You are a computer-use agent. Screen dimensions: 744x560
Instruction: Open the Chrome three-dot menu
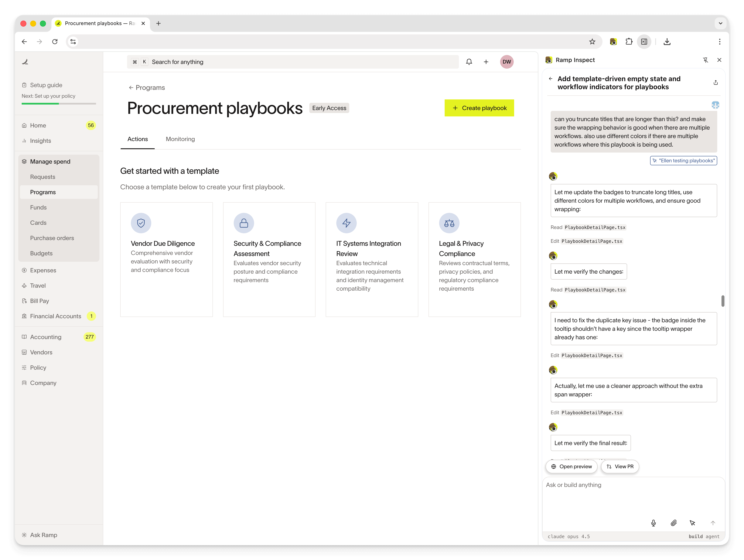tap(720, 42)
